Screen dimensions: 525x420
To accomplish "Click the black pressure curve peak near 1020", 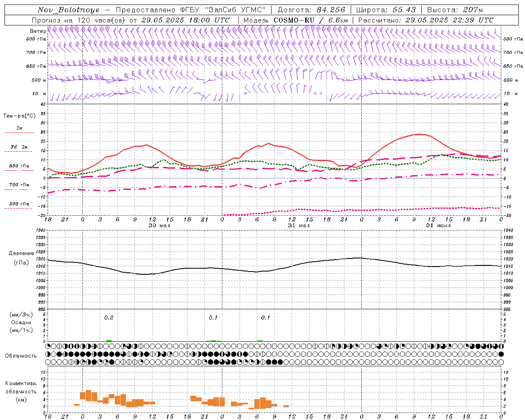I will (358, 258).
